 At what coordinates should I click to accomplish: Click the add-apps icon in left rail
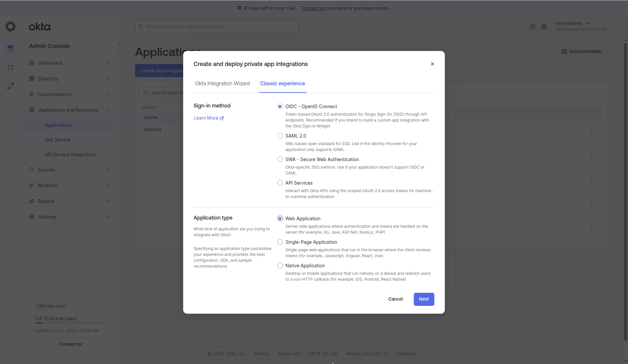tap(10, 67)
